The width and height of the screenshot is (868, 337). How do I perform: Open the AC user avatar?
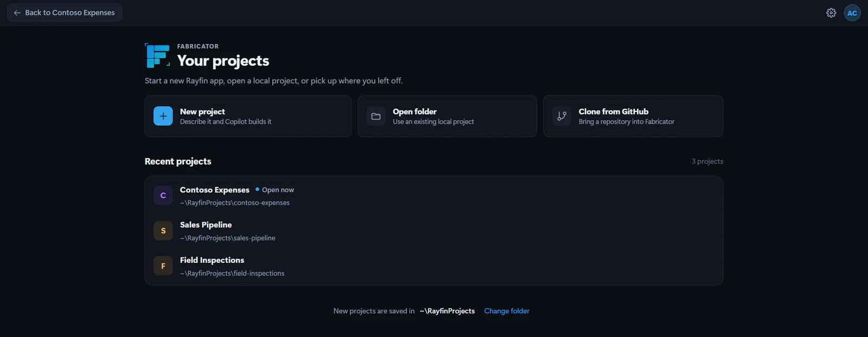coord(852,13)
